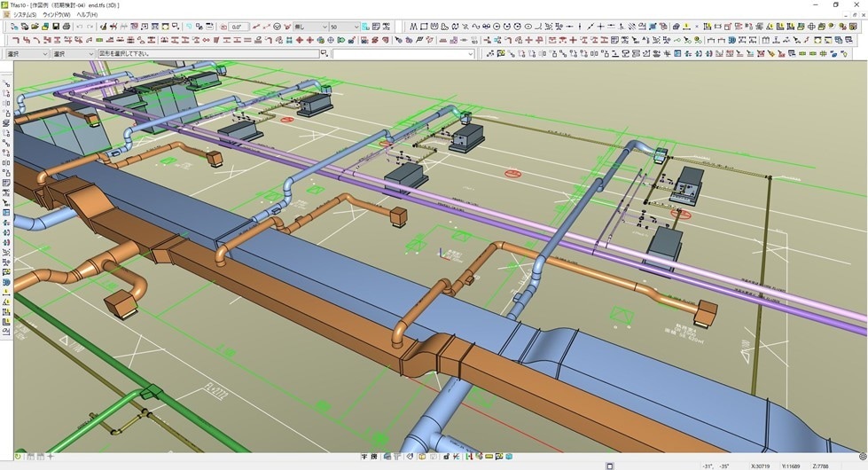Save drawing with the floppy disk icon
The height and width of the screenshot is (470, 868).
click(56, 27)
